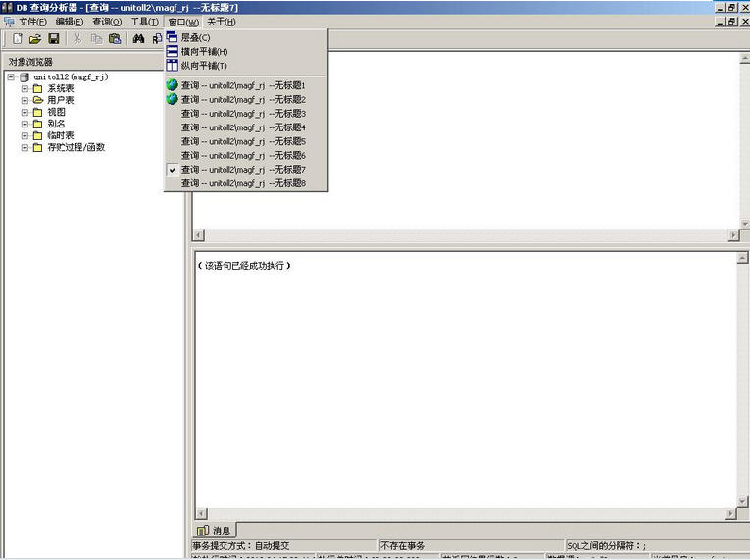This screenshot has width=750, height=560.
Task: Expand the 系统表 tree folder
Action: [x=25, y=88]
